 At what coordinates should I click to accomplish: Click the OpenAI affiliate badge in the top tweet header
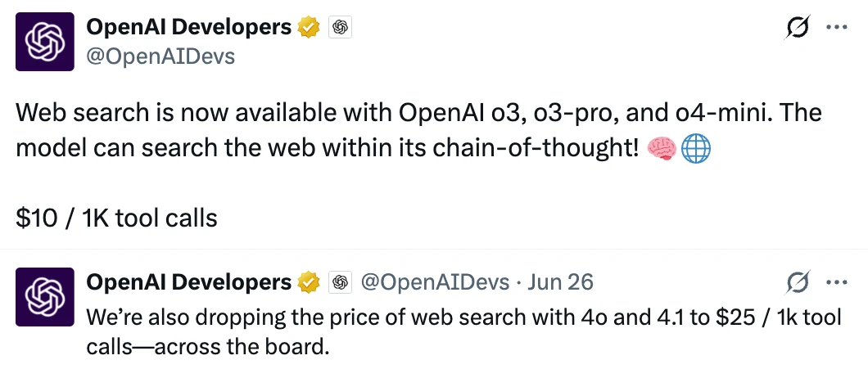click(x=341, y=27)
